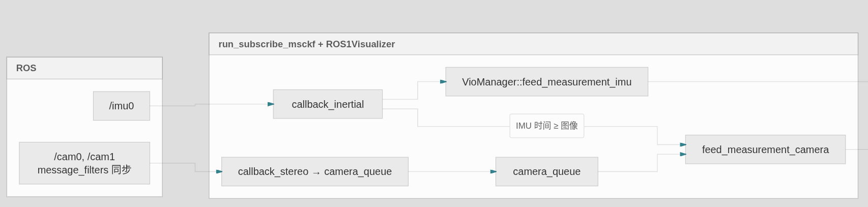
Task: Select the IMU 时间 ≥ 图像 edge label
Action: tap(547, 126)
